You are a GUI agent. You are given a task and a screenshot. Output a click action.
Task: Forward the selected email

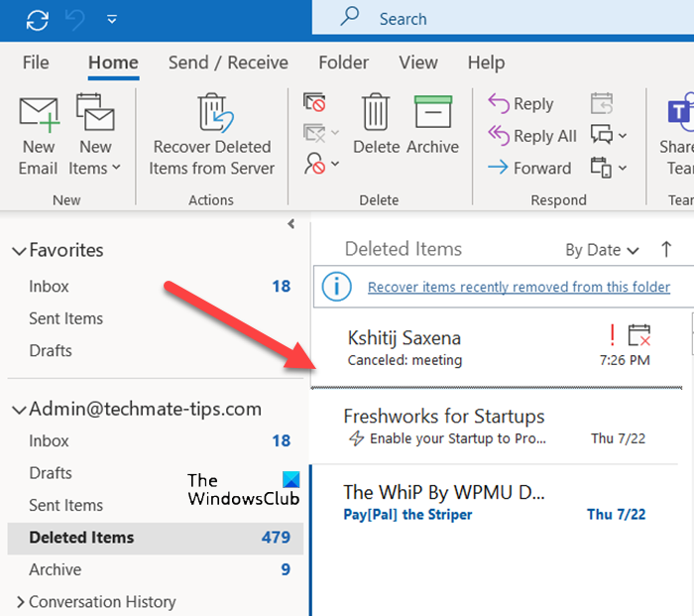(529, 168)
